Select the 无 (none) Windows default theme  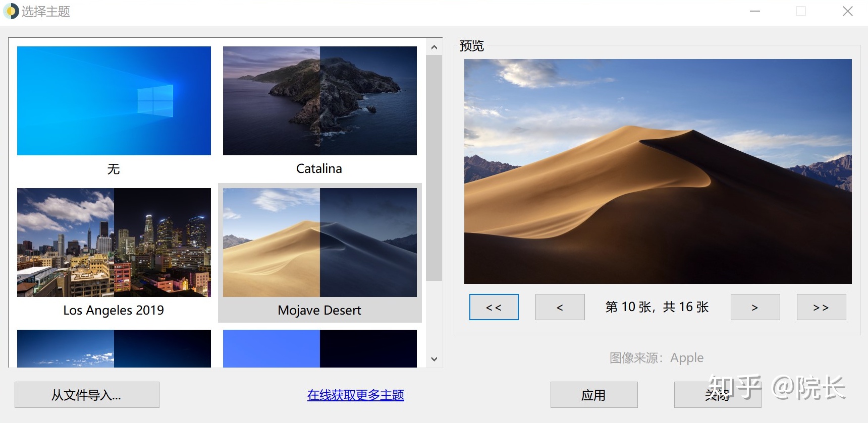pos(114,101)
